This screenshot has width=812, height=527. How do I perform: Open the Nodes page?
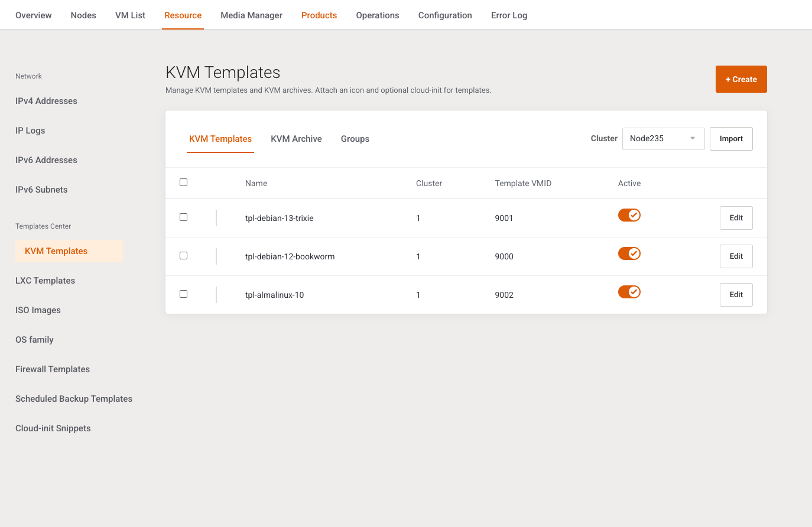[83, 15]
